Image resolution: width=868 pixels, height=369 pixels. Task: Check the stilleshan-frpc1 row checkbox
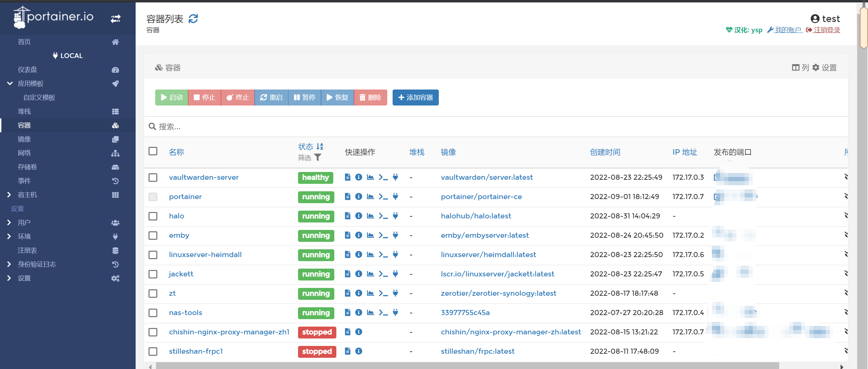click(x=153, y=351)
